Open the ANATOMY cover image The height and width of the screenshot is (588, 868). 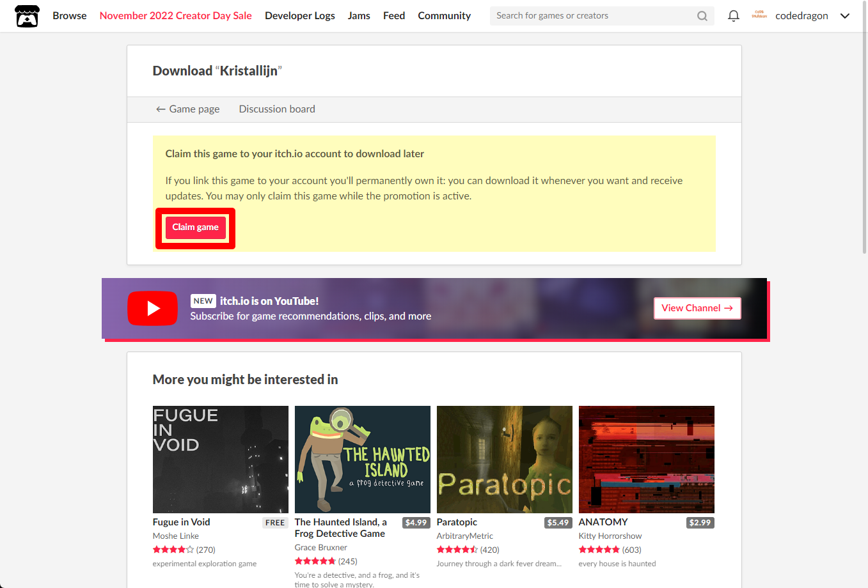(x=647, y=460)
